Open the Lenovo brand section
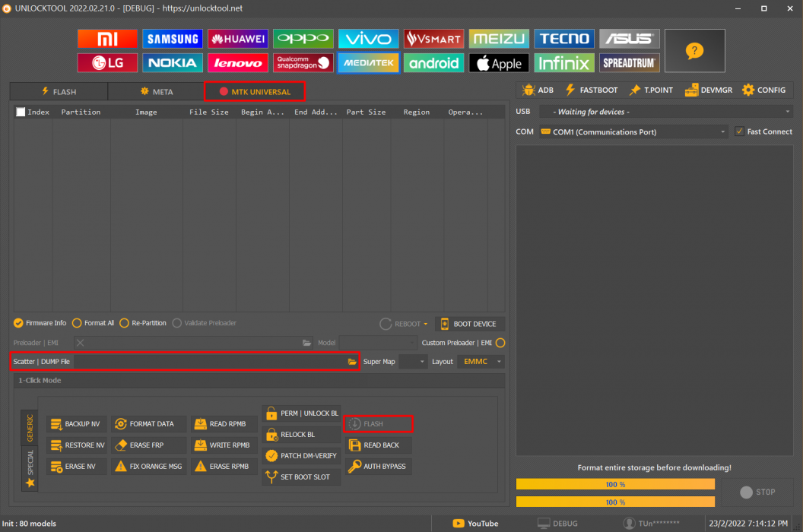Viewport: 803px width, 532px height. tap(237, 63)
